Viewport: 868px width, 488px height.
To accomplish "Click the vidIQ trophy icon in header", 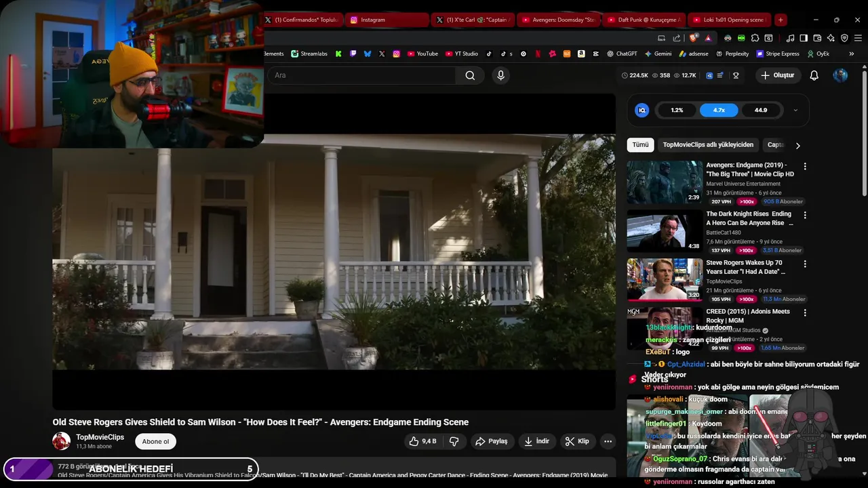I will (736, 75).
